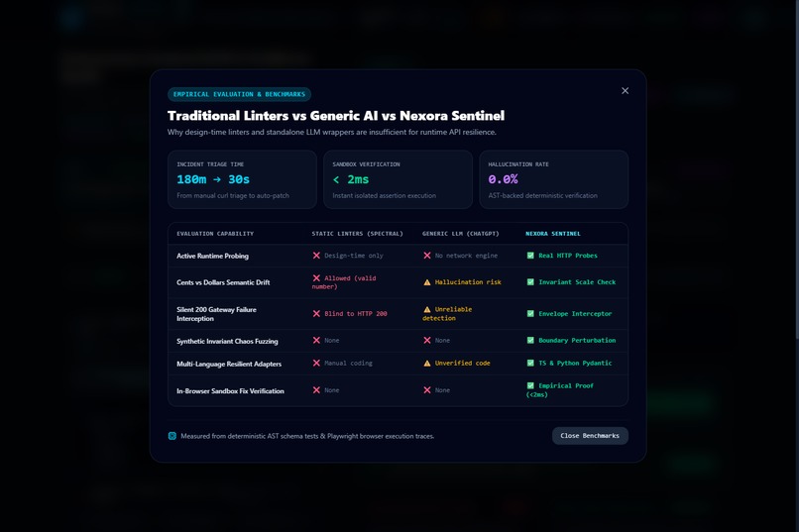This screenshot has height=532, width=799.
Task: Click the 'Boundary Perturbation' cell text
Action: [x=577, y=340]
